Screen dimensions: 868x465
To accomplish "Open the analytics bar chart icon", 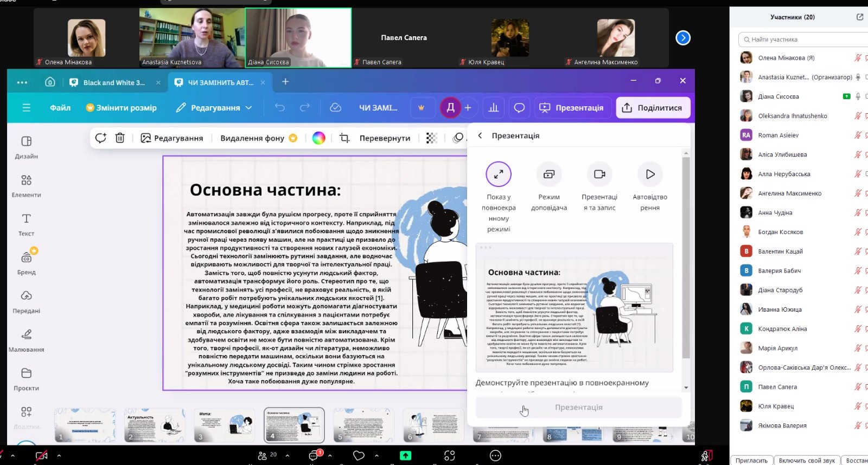I will coord(493,108).
